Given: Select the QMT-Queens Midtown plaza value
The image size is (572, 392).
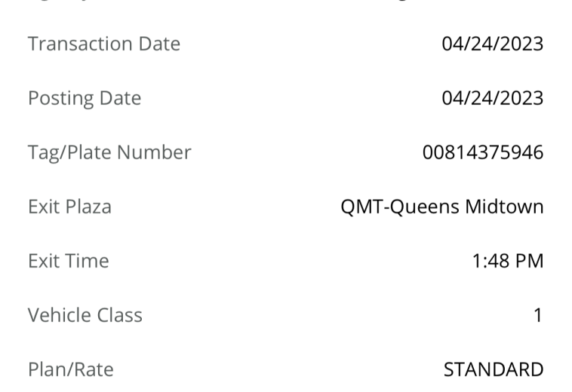Looking at the screenshot, I should (442, 207).
